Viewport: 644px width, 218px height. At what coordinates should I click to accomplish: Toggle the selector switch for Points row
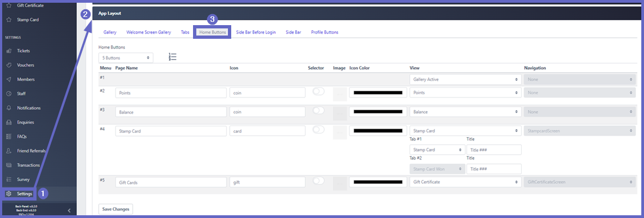pos(318,91)
